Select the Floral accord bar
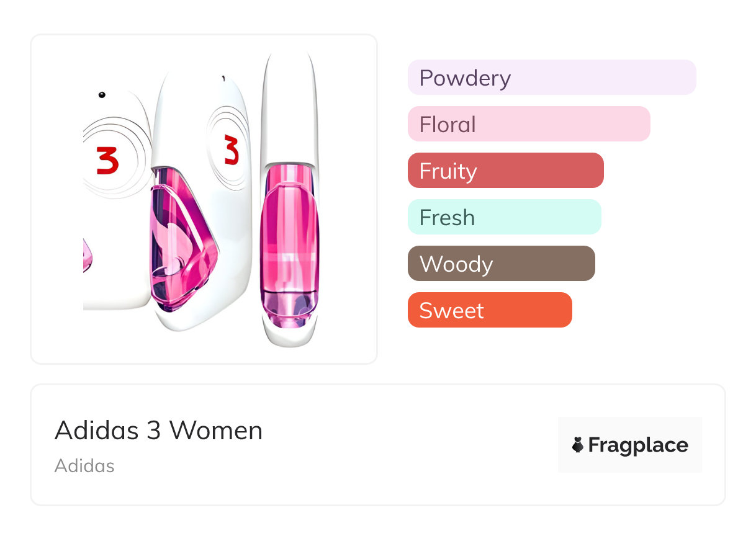Viewport: 756px width, 536px height. click(528, 124)
